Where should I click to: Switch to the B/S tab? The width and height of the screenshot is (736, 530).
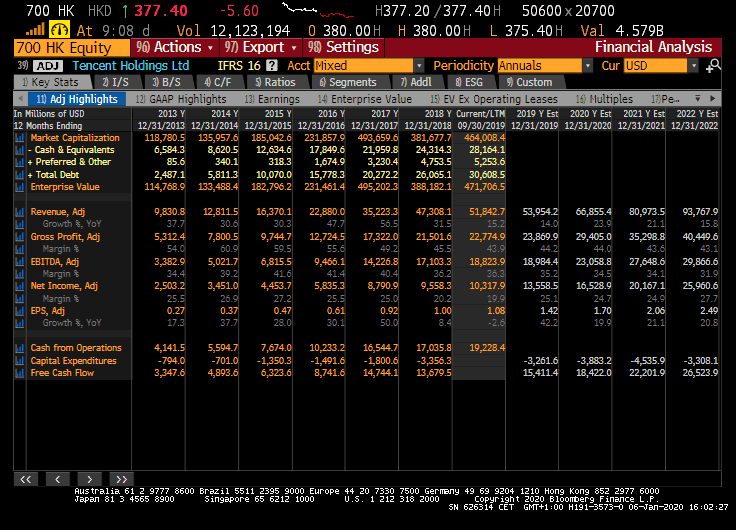166,82
